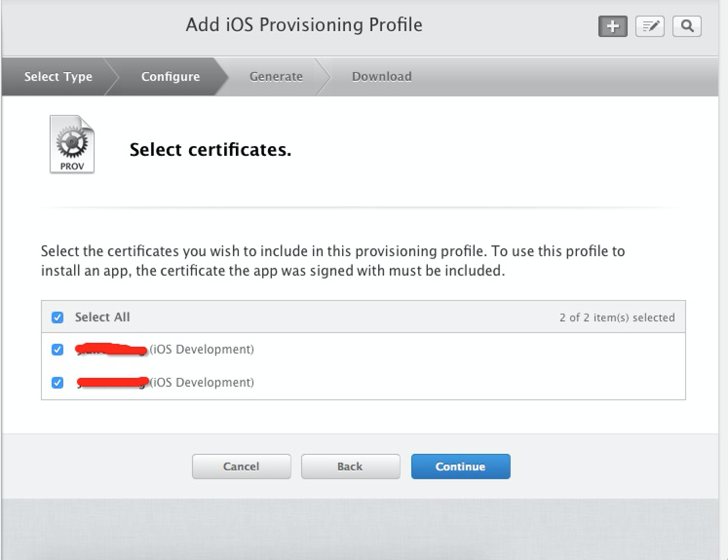This screenshot has width=728, height=560.
Task: Click the 'Select All' label text
Action: (x=102, y=317)
